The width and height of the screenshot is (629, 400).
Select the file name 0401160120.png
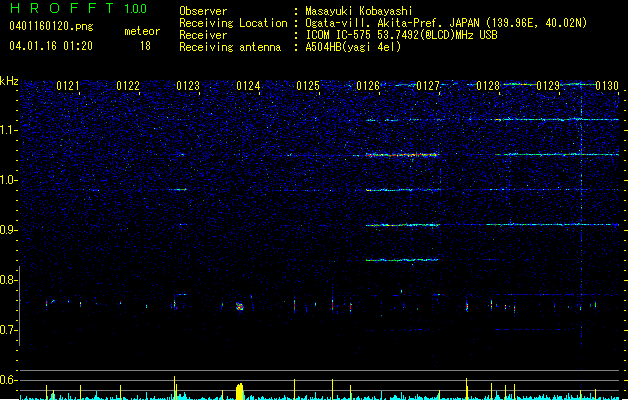(x=51, y=26)
